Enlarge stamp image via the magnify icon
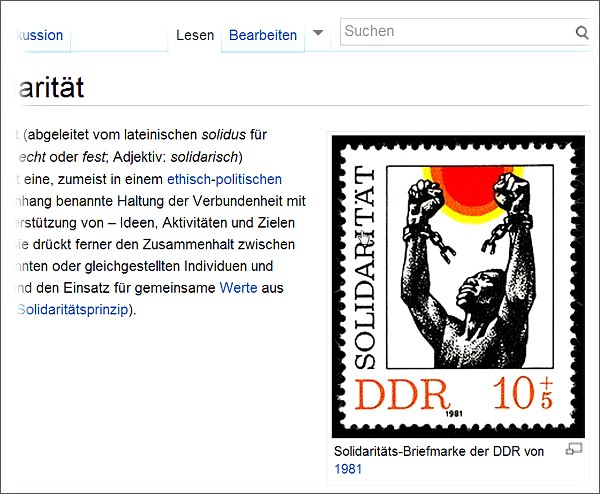The height and width of the screenshot is (494, 600). coord(574,448)
